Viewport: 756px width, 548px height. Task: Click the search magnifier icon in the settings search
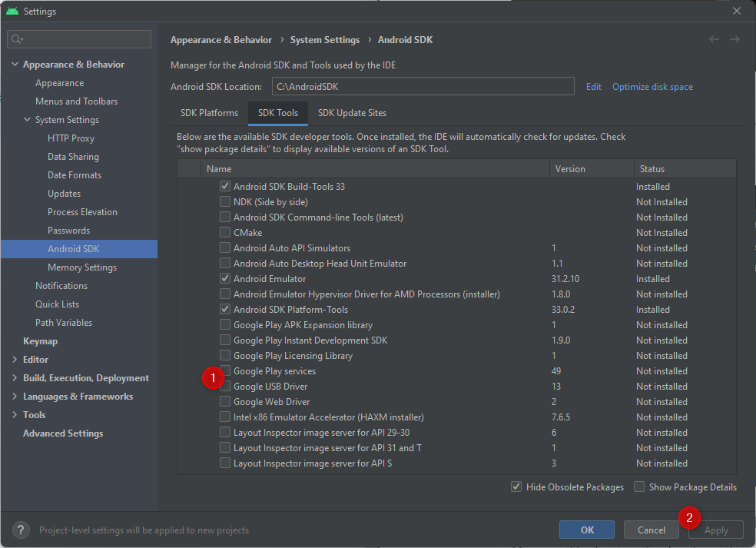pos(17,39)
